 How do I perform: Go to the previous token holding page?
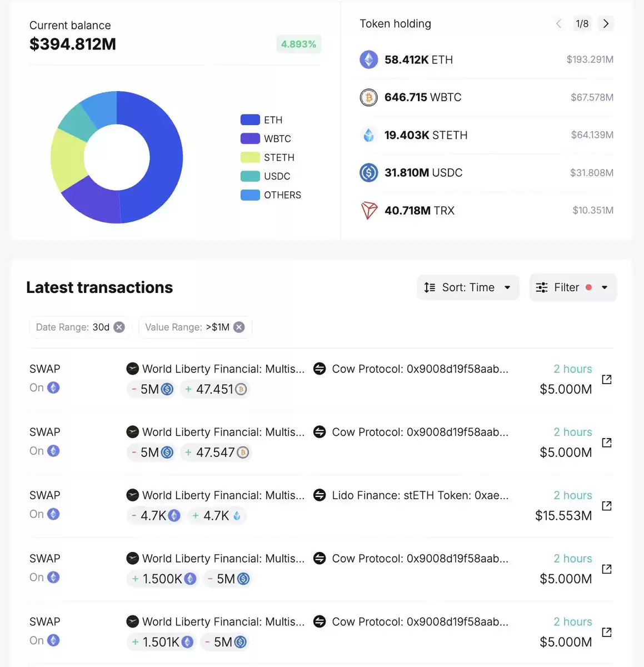pyautogui.click(x=559, y=23)
